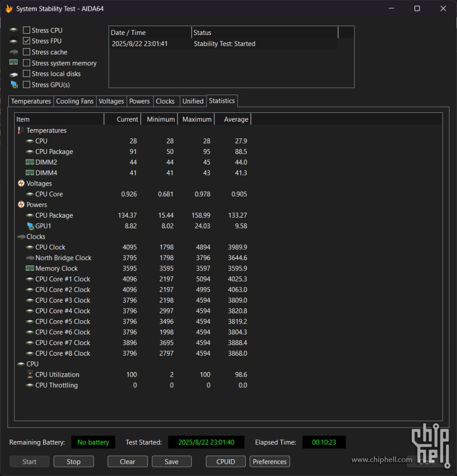
Task: Open Preferences
Action: pyautogui.click(x=270, y=462)
